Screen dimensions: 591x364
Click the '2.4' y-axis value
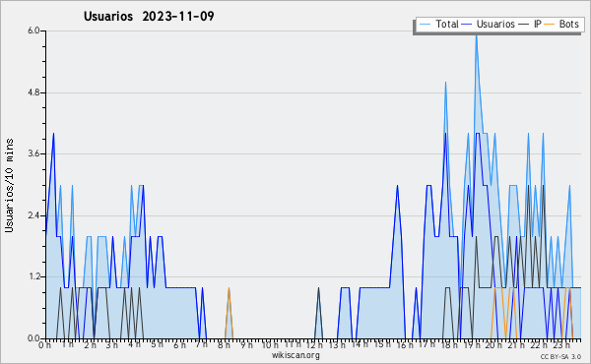[x=33, y=215]
